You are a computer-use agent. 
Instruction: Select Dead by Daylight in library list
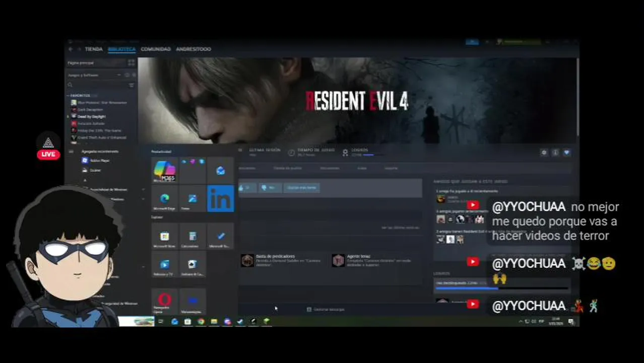[x=91, y=116]
